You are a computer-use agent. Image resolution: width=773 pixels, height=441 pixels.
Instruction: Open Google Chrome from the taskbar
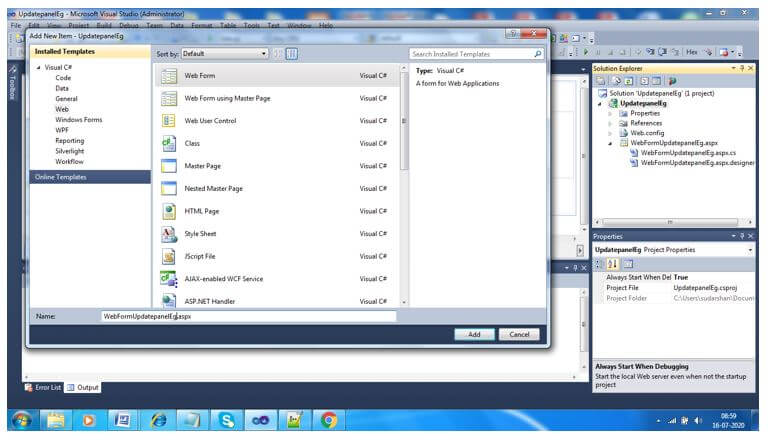coord(328,420)
